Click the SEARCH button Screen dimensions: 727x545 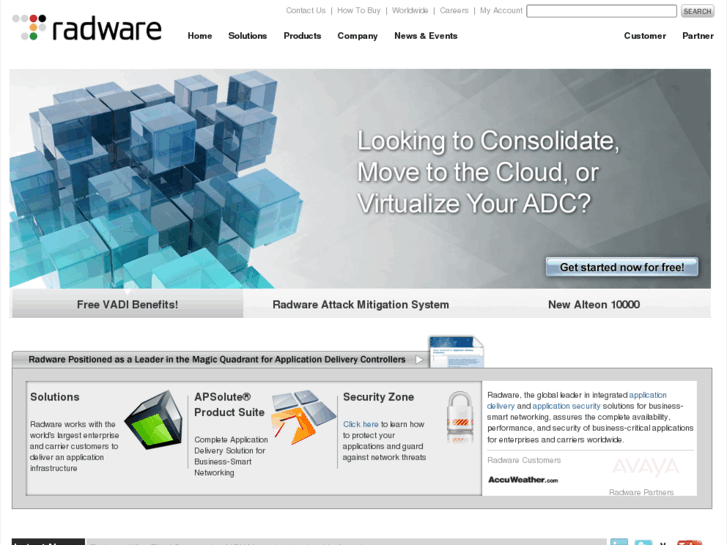click(697, 11)
